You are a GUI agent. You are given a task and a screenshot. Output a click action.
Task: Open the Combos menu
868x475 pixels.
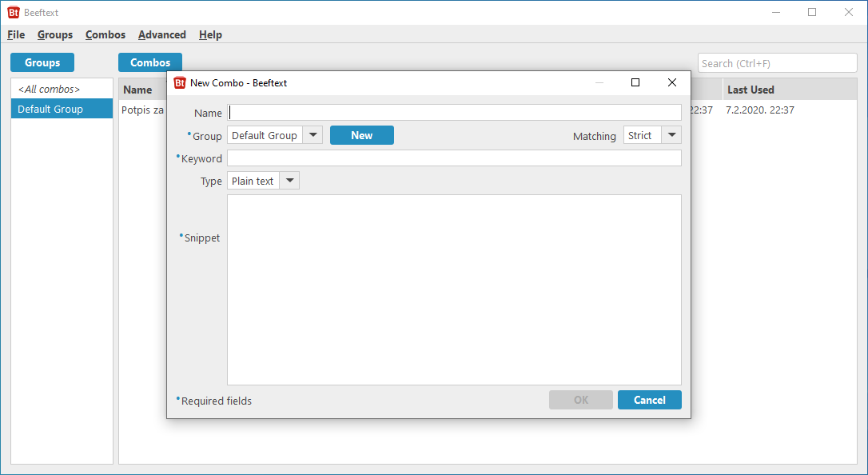coord(106,34)
